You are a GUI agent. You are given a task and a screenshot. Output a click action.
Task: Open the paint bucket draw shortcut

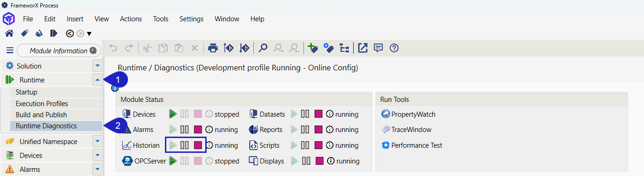tap(39, 33)
